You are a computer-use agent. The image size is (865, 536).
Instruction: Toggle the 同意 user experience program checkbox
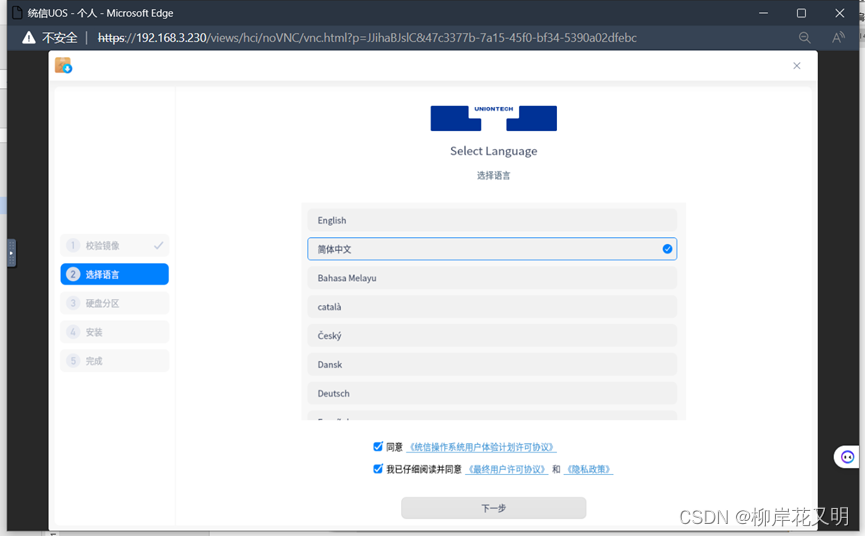point(378,446)
